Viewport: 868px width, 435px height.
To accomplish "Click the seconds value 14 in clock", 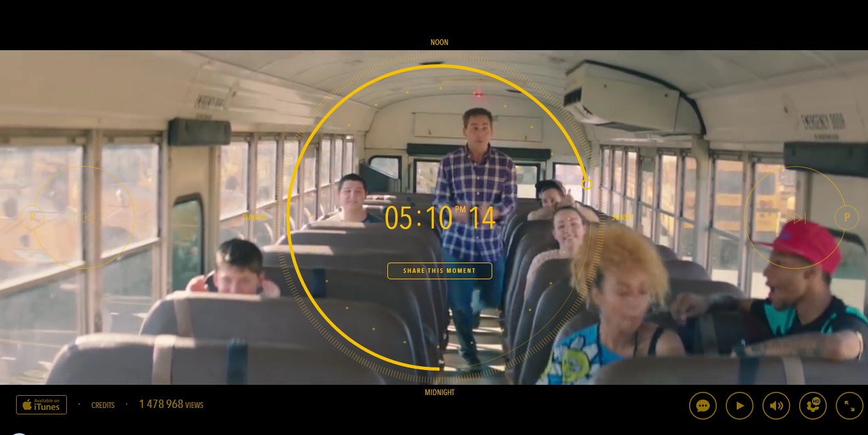I will coord(482,219).
